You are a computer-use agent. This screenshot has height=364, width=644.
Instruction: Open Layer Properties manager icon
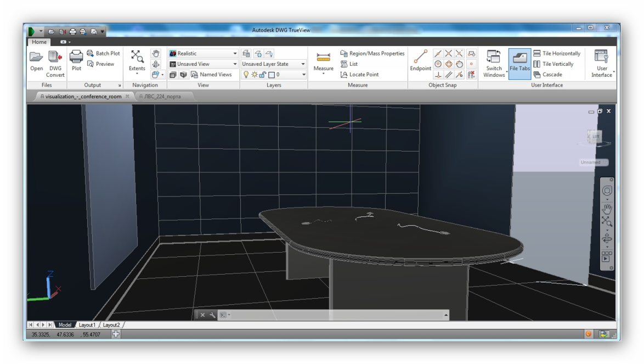point(246,53)
